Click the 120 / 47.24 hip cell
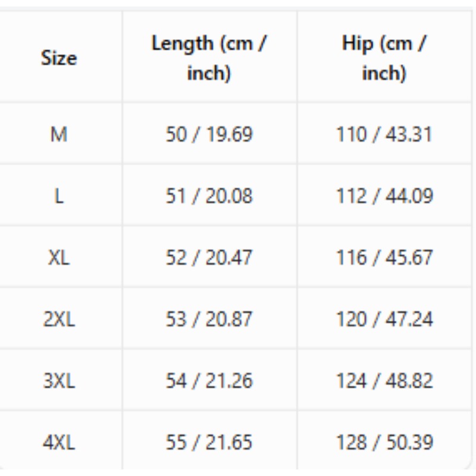 (x=384, y=319)
